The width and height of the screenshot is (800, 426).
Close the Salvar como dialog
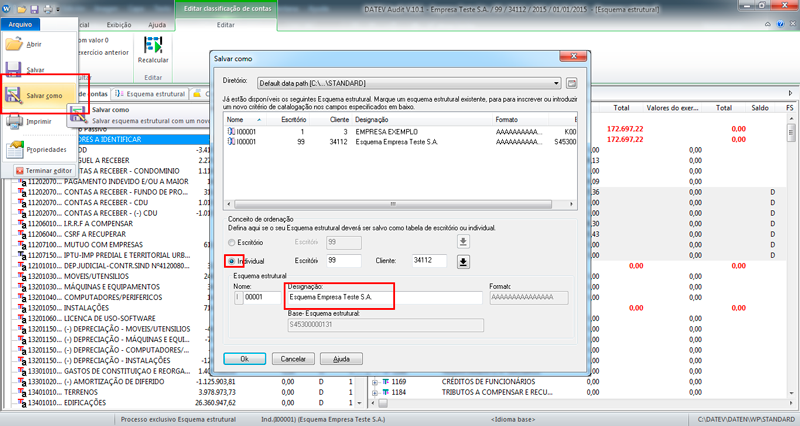(574, 56)
